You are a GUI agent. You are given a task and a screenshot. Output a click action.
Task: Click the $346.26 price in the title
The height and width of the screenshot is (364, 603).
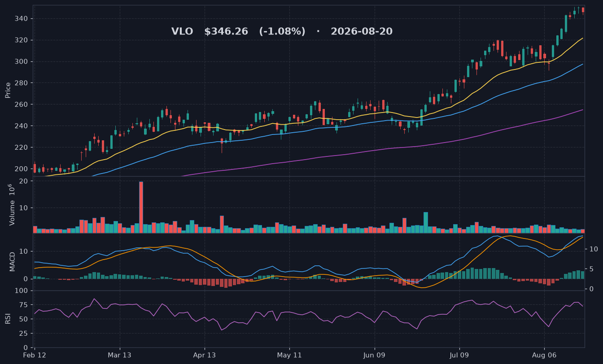[x=226, y=31]
